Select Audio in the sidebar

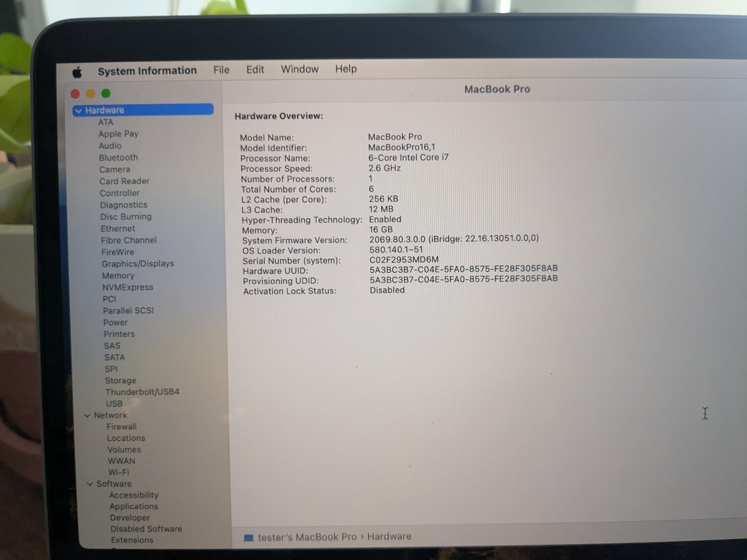click(x=110, y=146)
